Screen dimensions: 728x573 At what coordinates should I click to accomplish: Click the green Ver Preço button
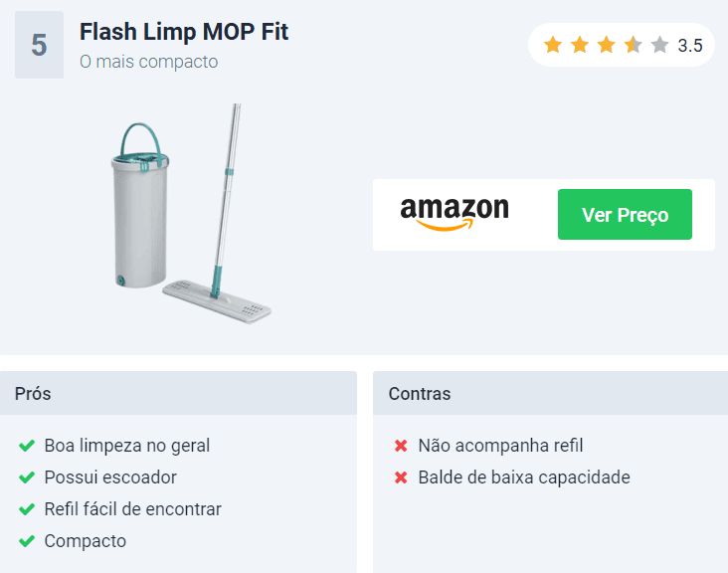click(x=625, y=215)
